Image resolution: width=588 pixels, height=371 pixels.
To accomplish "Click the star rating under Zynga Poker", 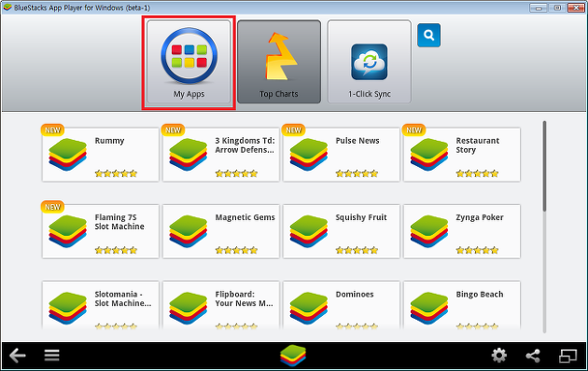I will coord(477,250).
